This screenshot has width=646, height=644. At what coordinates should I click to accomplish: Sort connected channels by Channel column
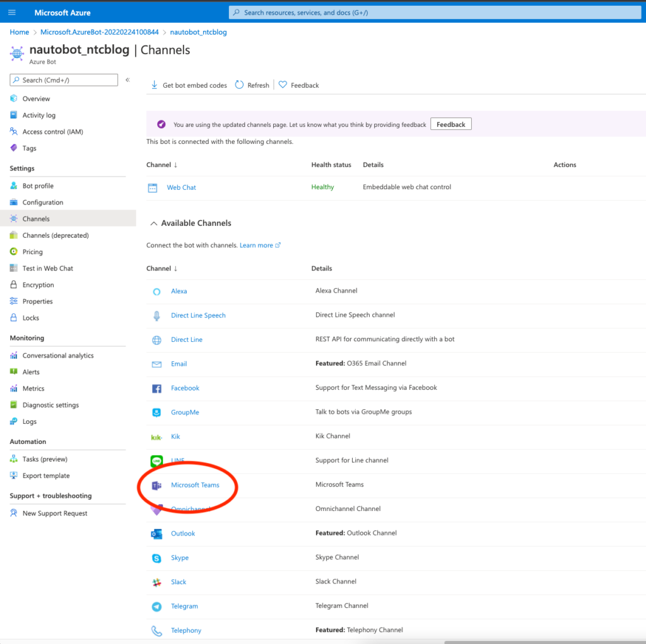(x=161, y=165)
